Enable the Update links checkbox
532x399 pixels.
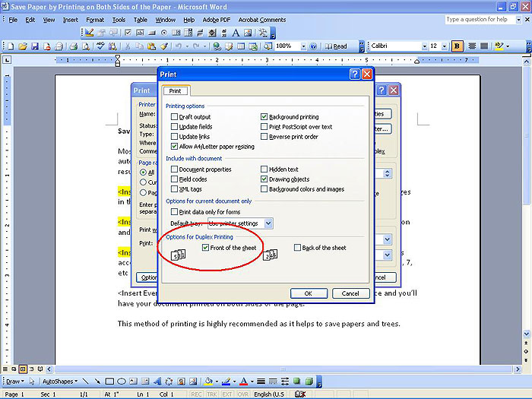point(174,136)
